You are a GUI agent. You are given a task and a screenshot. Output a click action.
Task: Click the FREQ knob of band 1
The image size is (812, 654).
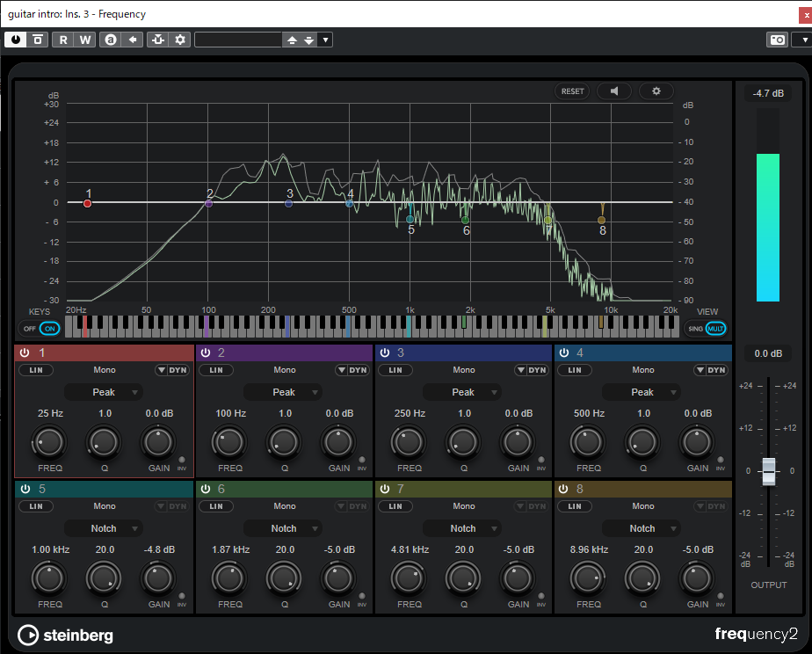coord(50,442)
